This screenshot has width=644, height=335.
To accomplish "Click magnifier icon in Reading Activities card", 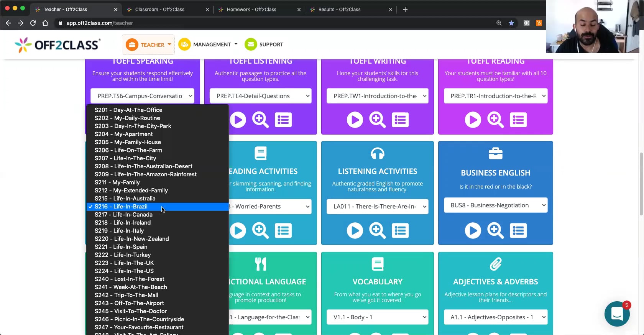I will 260,231.
